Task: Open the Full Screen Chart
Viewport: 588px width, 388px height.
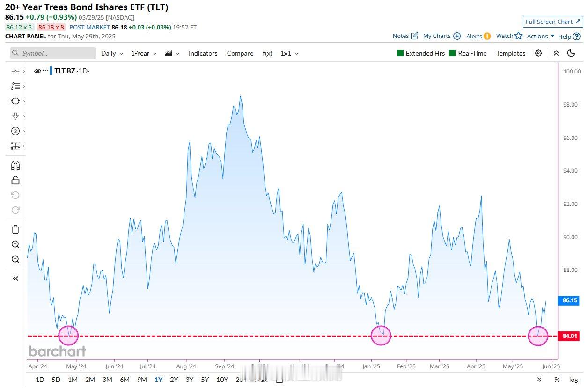Action: click(x=553, y=22)
